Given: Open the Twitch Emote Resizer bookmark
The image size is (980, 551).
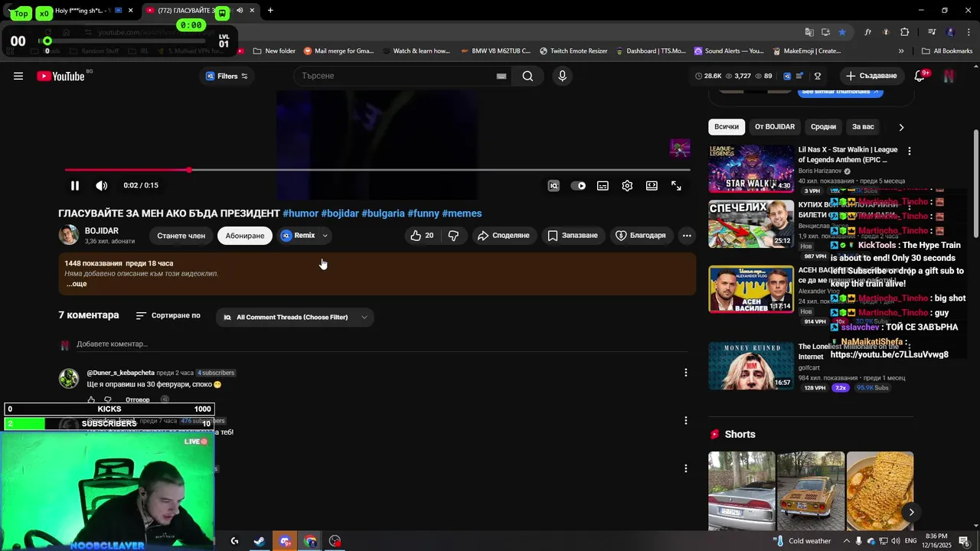Looking at the screenshot, I should pyautogui.click(x=573, y=51).
